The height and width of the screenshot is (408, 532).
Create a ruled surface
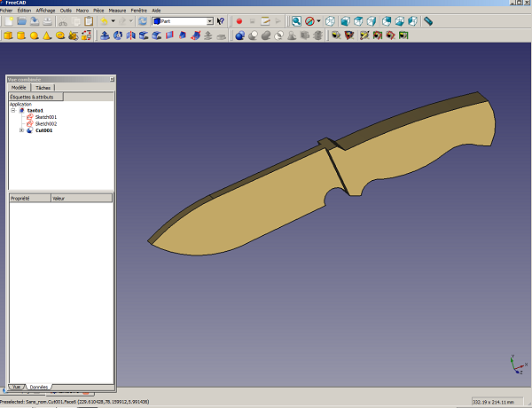[x=169, y=35]
